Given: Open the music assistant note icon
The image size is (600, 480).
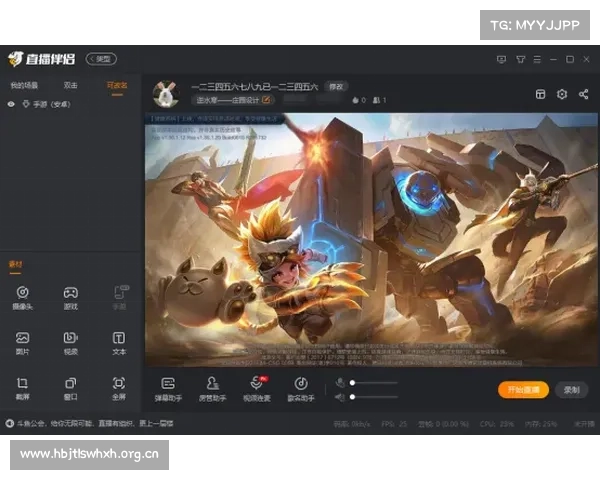Looking at the screenshot, I should (x=301, y=389).
